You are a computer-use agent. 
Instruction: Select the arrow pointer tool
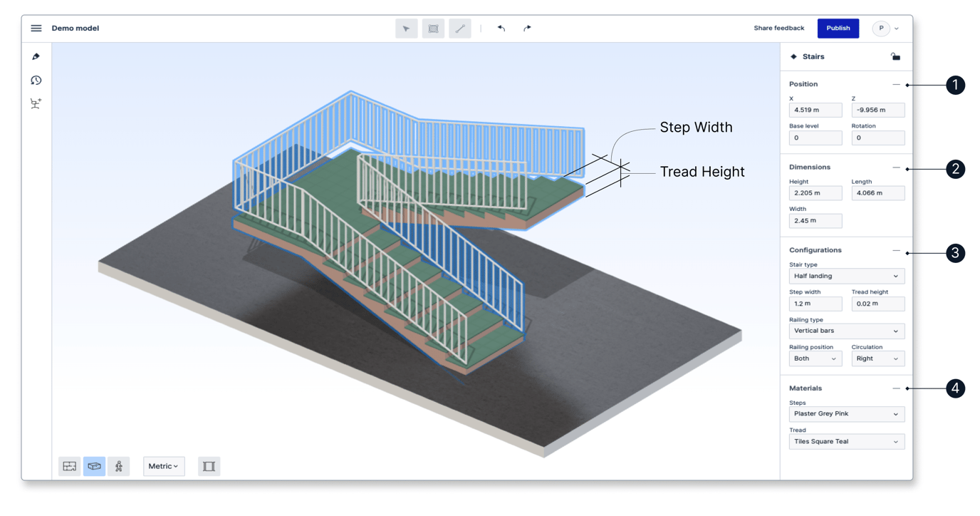click(x=406, y=29)
